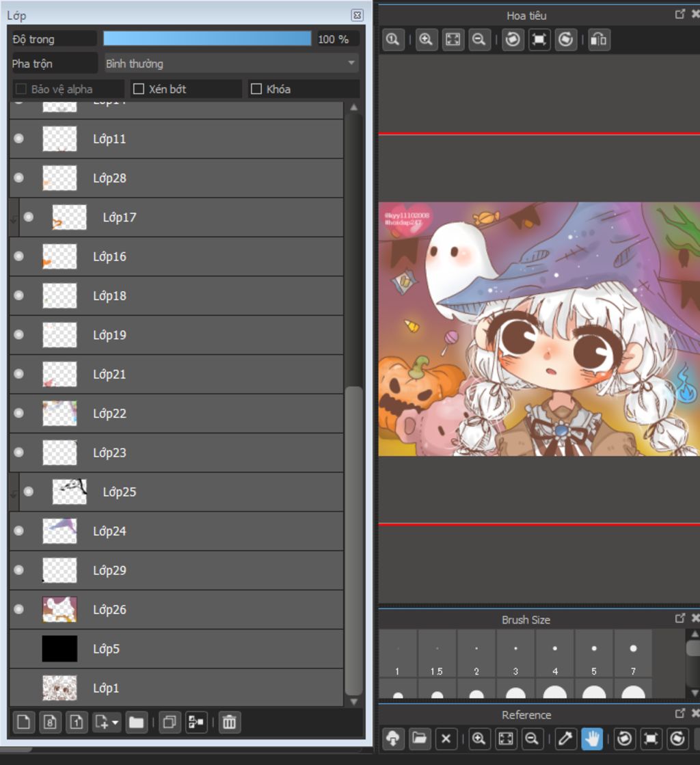Reset the rotation in the navigator
Screen dimensions: 700x765
pos(539,40)
